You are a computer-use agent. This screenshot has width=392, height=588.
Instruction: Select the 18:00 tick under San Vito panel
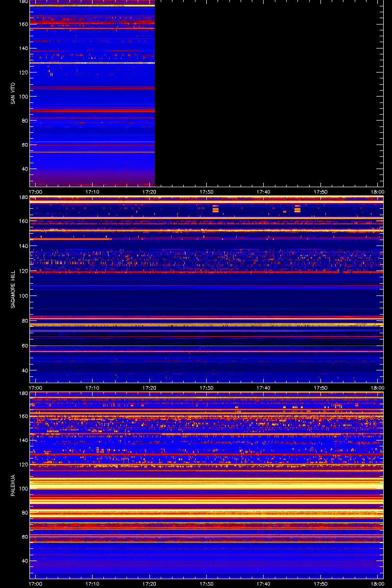[x=377, y=192]
